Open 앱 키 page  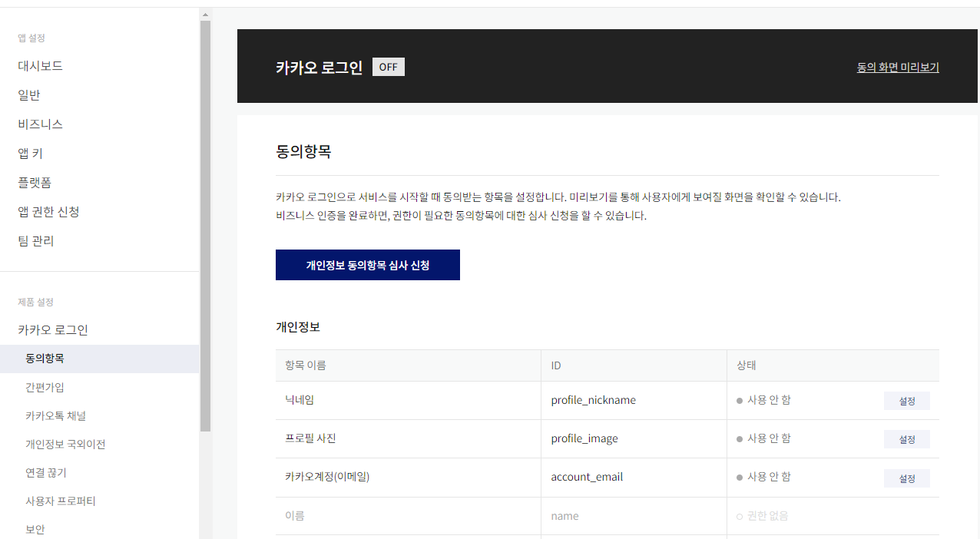(31, 154)
